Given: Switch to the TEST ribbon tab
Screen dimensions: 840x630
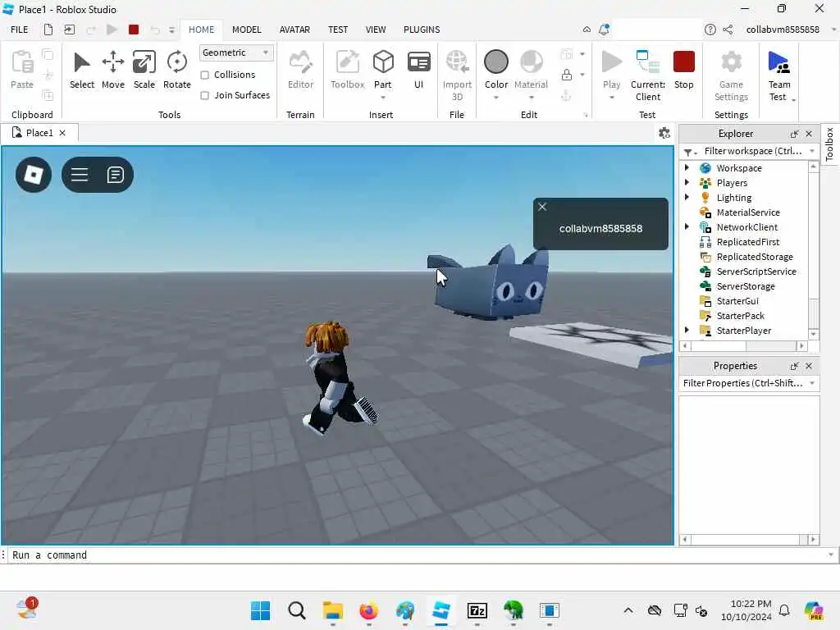Looking at the screenshot, I should pos(337,30).
